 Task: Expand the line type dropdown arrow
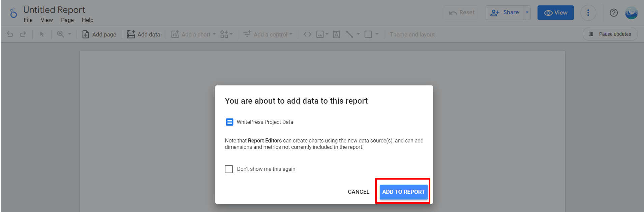tap(358, 34)
